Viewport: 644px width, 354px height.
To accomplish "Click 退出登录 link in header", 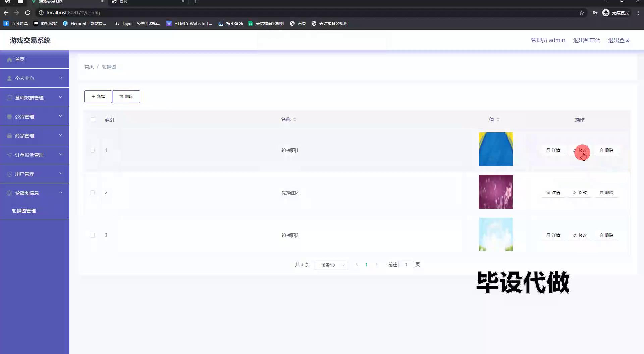I will pyautogui.click(x=619, y=40).
